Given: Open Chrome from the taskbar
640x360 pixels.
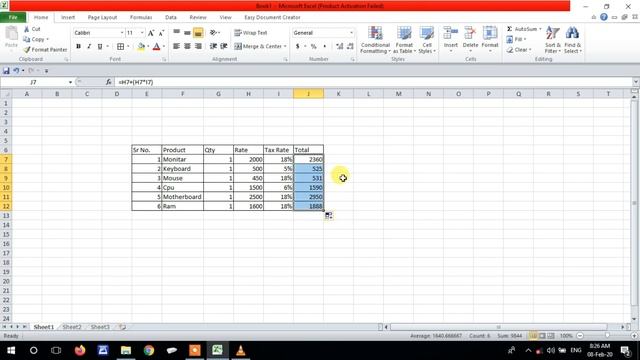Looking at the screenshot, I should point(149,350).
